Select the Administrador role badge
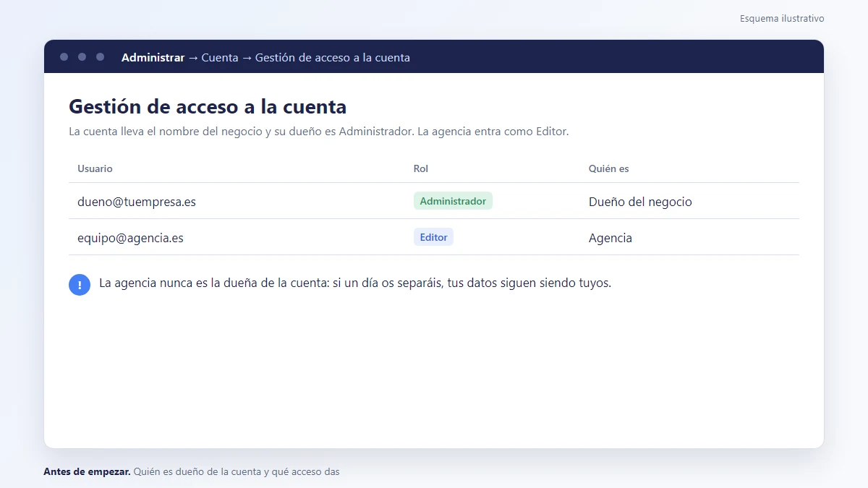The width and height of the screenshot is (868, 488). (x=453, y=201)
